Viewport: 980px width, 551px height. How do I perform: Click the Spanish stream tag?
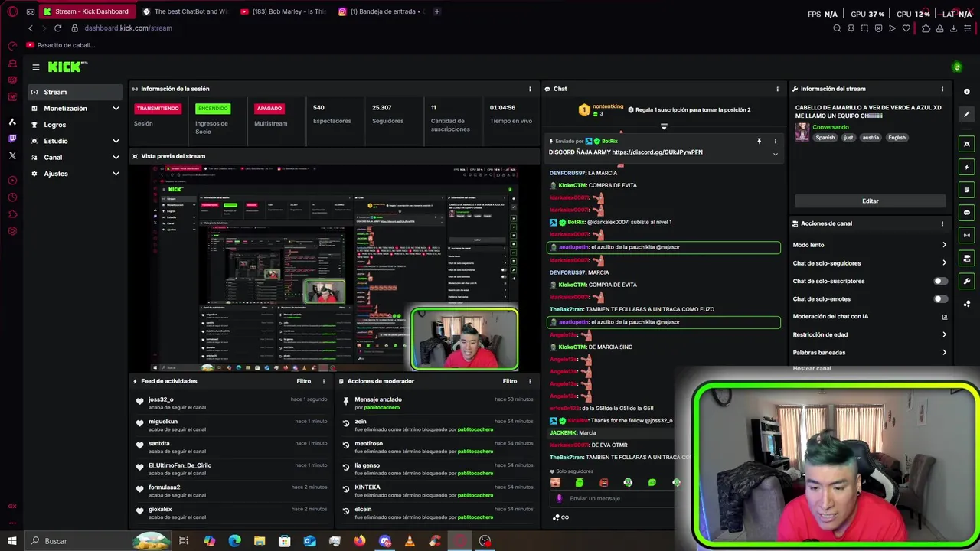[825, 138]
